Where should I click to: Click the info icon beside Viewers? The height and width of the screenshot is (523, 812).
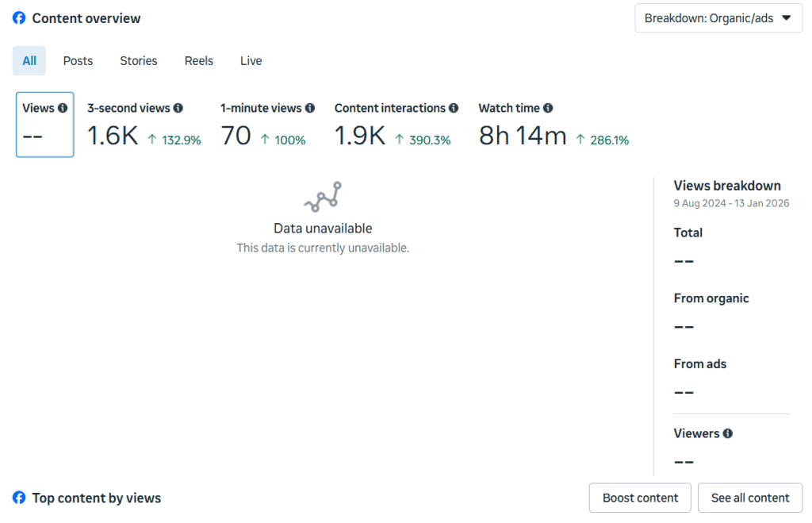(x=728, y=433)
